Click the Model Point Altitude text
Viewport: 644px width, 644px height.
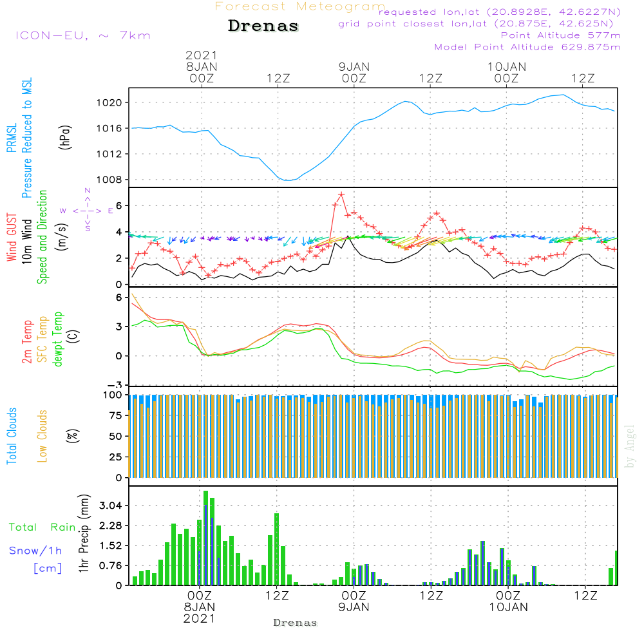527,47
